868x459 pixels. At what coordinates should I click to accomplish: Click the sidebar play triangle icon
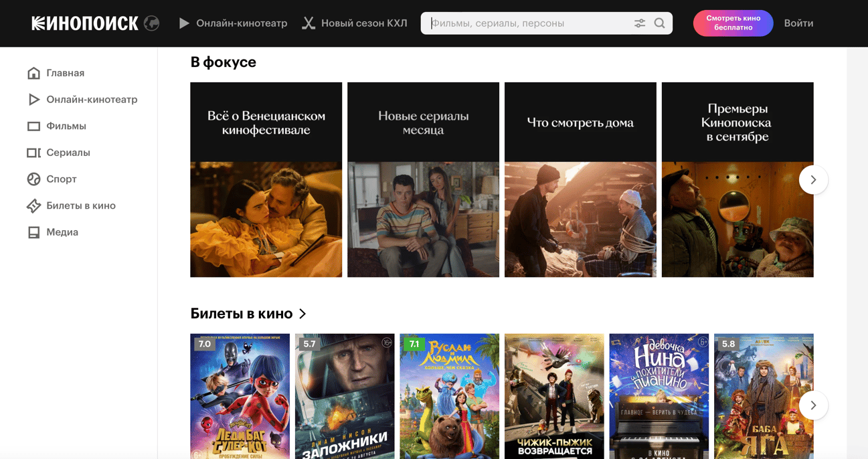click(33, 100)
